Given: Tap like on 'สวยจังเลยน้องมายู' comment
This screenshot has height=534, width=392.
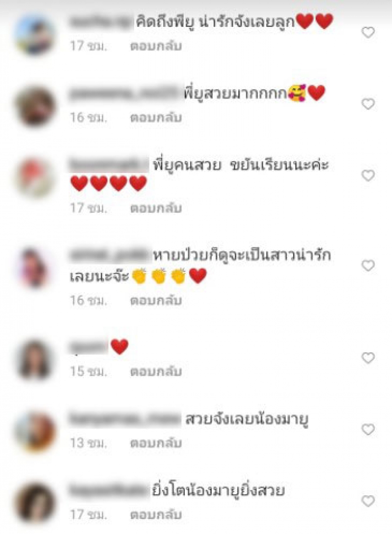Looking at the screenshot, I should (368, 430).
